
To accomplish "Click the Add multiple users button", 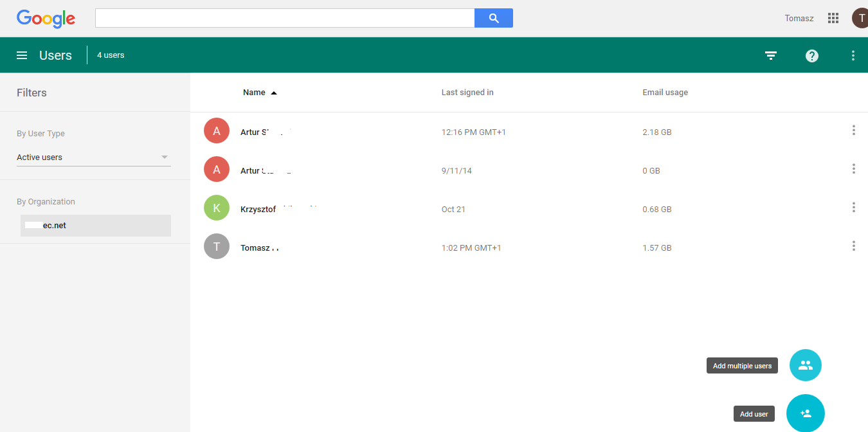I will pos(805,365).
